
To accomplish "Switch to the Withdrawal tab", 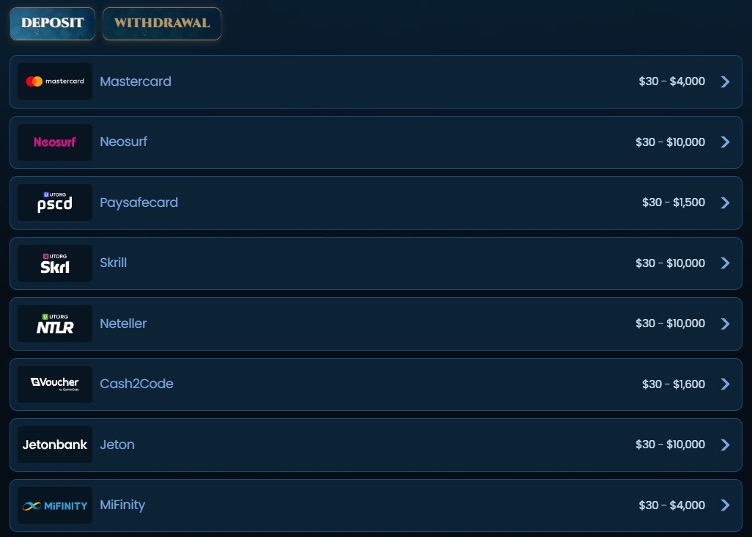I will (x=162, y=23).
